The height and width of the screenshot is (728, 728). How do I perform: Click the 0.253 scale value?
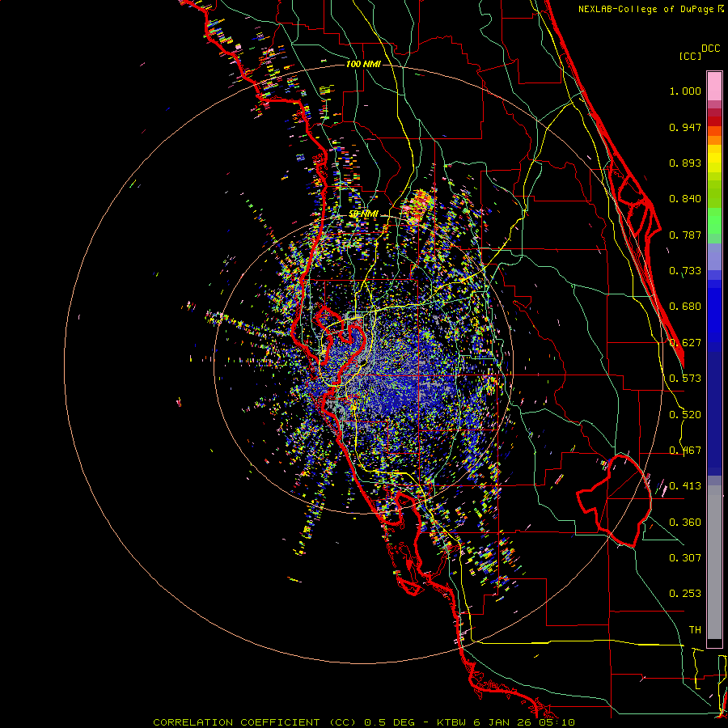tap(685, 594)
